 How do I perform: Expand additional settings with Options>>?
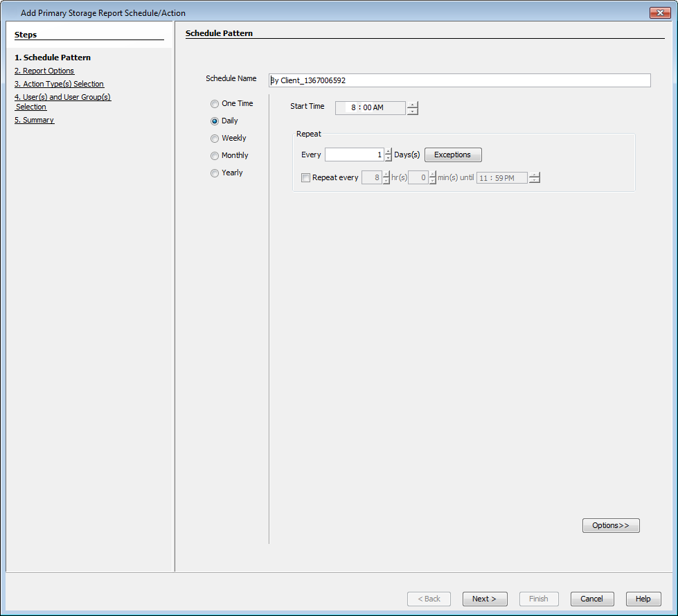click(610, 525)
